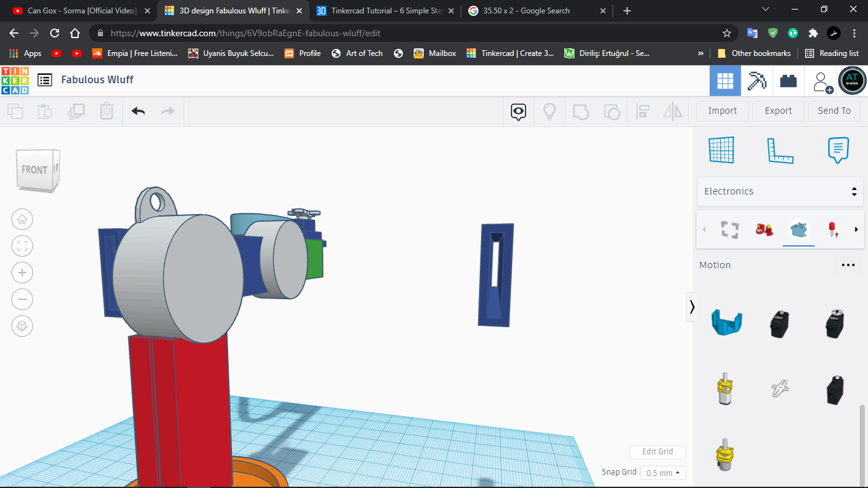
Task: Select the blue servo motor thumbnail
Action: (x=726, y=323)
